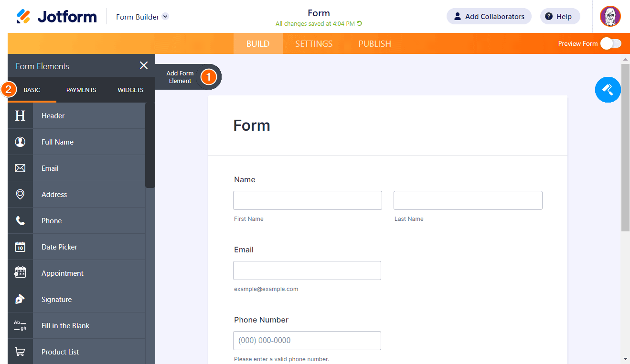Close the Form Elements panel
Viewport: 630px width, 364px height.
click(x=143, y=65)
